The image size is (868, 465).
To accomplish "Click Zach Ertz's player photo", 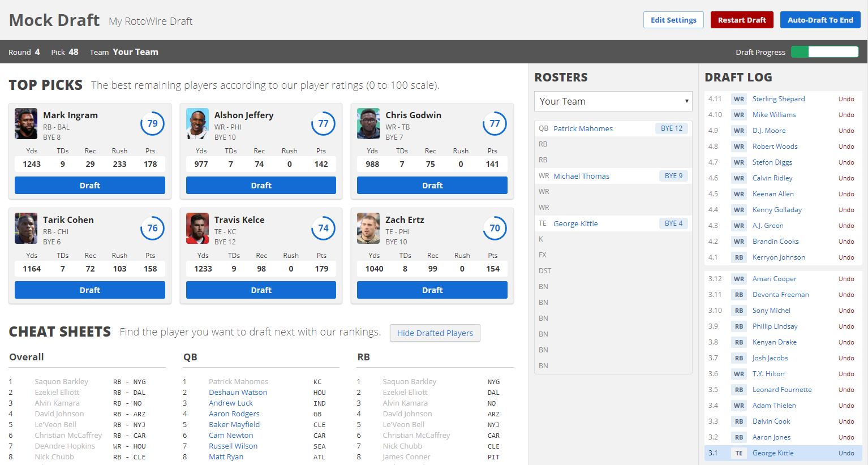I will coord(368,228).
